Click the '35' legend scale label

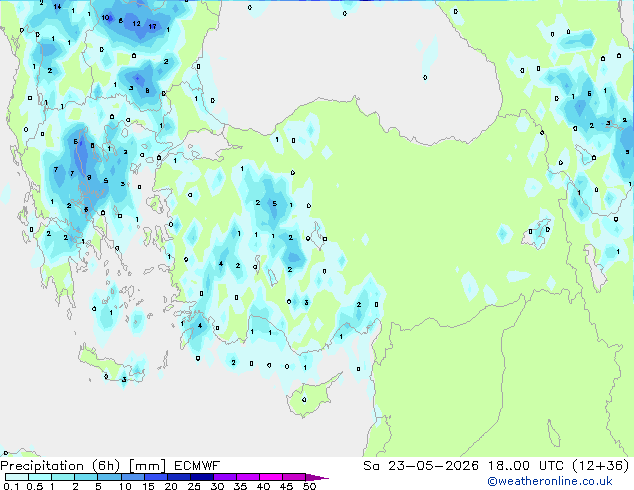240,486
